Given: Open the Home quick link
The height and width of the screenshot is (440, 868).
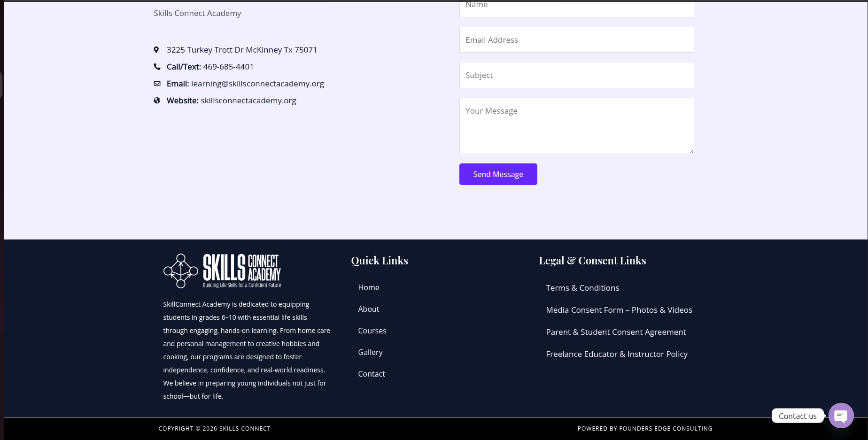Looking at the screenshot, I should (369, 287).
